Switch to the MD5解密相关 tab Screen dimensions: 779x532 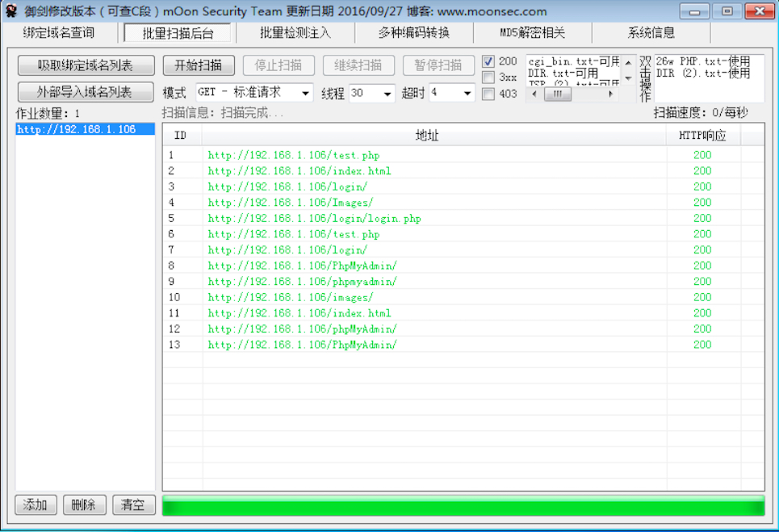(x=532, y=33)
